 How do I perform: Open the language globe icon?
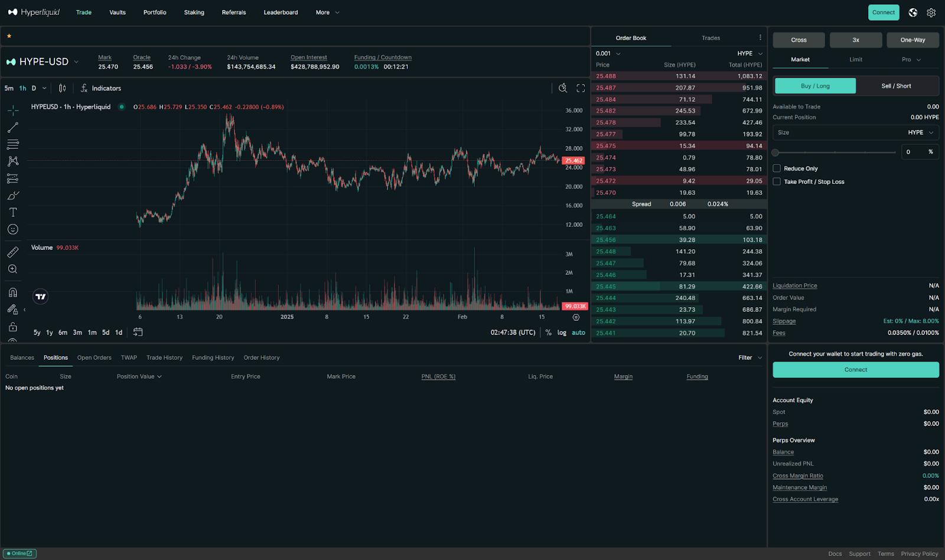(913, 12)
